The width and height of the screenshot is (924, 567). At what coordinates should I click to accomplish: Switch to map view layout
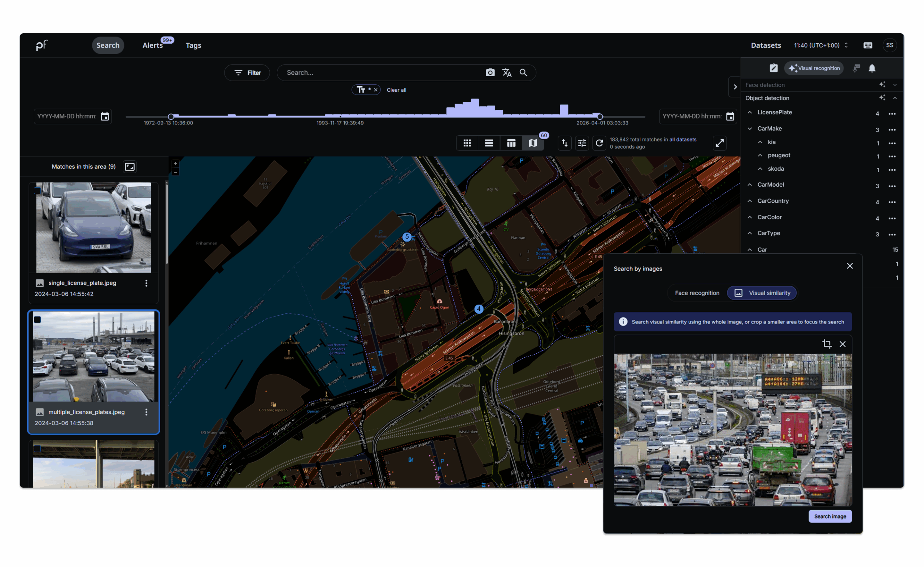[532, 143]
